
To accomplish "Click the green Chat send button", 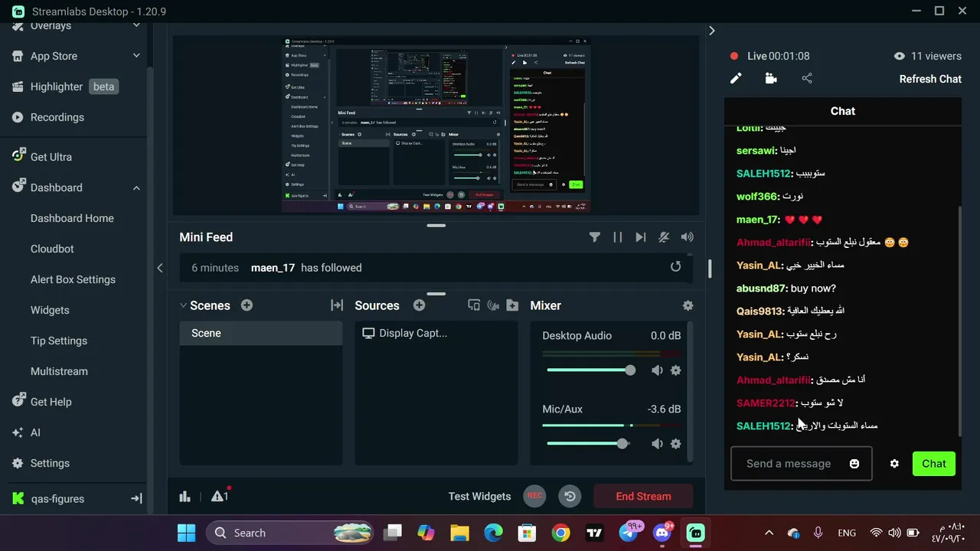I will (x=934, y=464).
